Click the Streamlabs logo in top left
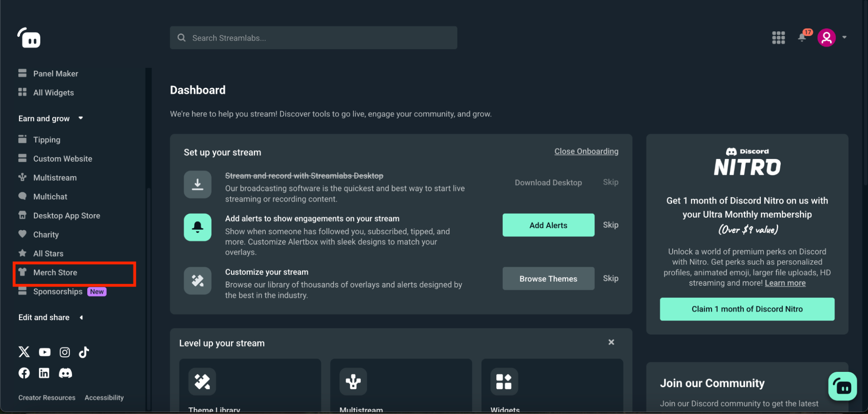The height and width of the screenshot is (414, 868). 29,38
